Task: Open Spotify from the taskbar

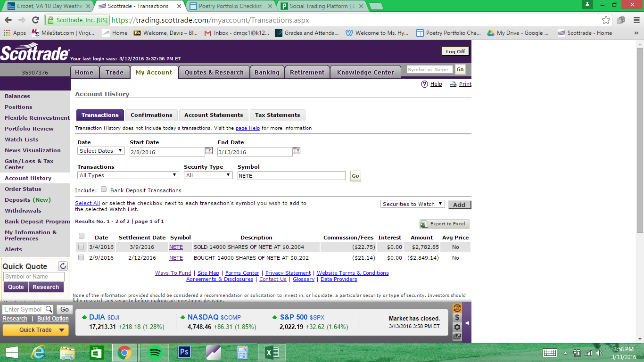Action: coord(155,353)
